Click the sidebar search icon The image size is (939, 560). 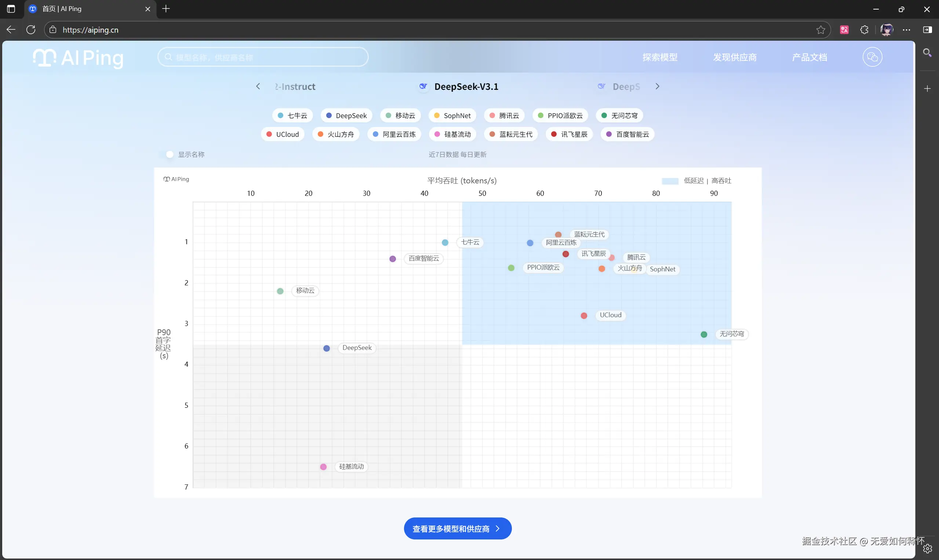click(927, 53)
